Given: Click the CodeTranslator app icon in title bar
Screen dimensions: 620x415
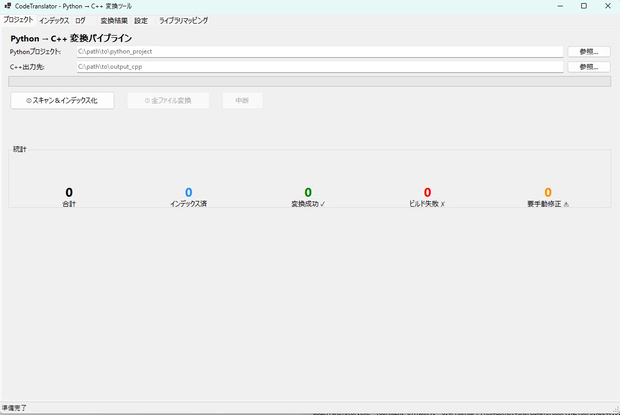Looking at the screenshot, I should click(x=8, y=6).
